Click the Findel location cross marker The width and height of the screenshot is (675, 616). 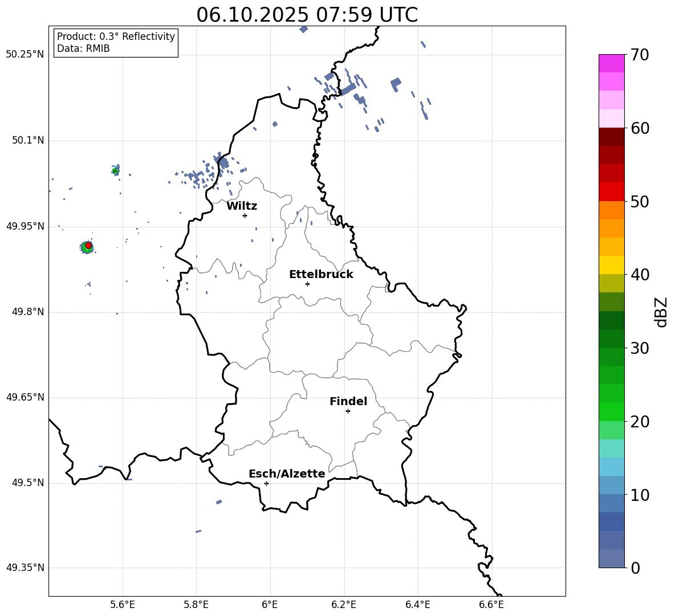pos(348,411)
